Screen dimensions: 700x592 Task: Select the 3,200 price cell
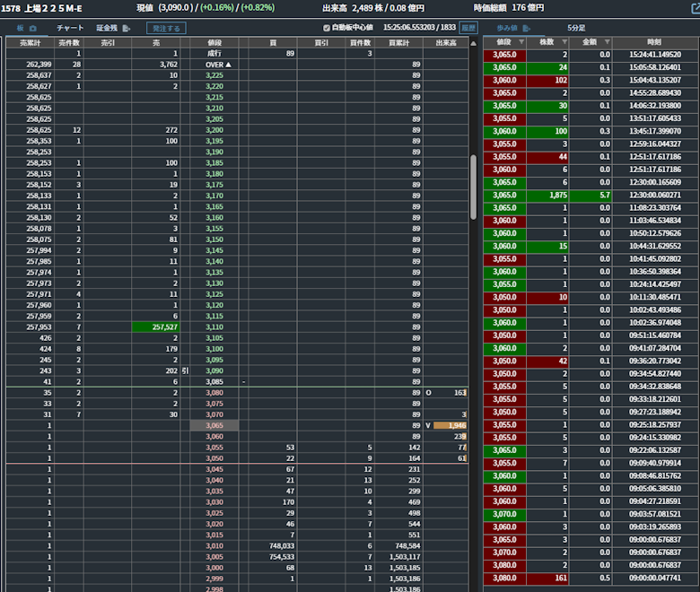click(214, 130)
